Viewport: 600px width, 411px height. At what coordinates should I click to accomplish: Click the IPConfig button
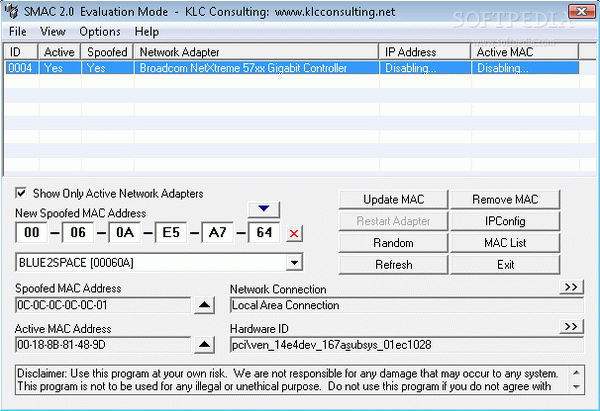tap(505, 221)
